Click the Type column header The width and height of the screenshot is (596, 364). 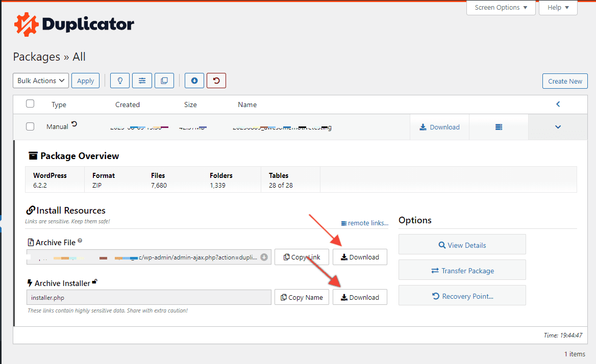(59, 105)
